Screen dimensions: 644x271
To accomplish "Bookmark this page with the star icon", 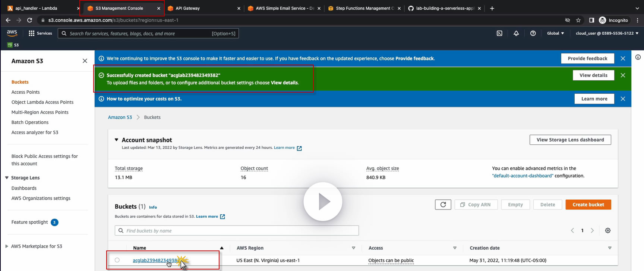I will 578,20.
